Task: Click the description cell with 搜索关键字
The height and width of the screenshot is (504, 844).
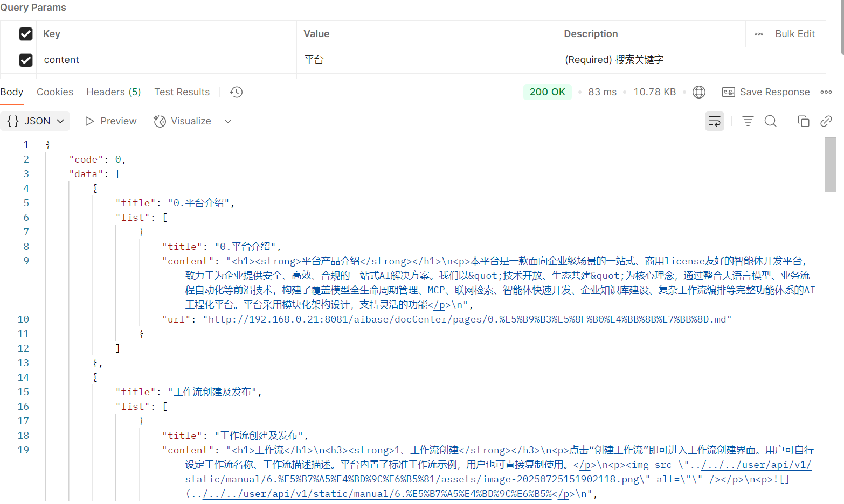Action: (691, 60)
